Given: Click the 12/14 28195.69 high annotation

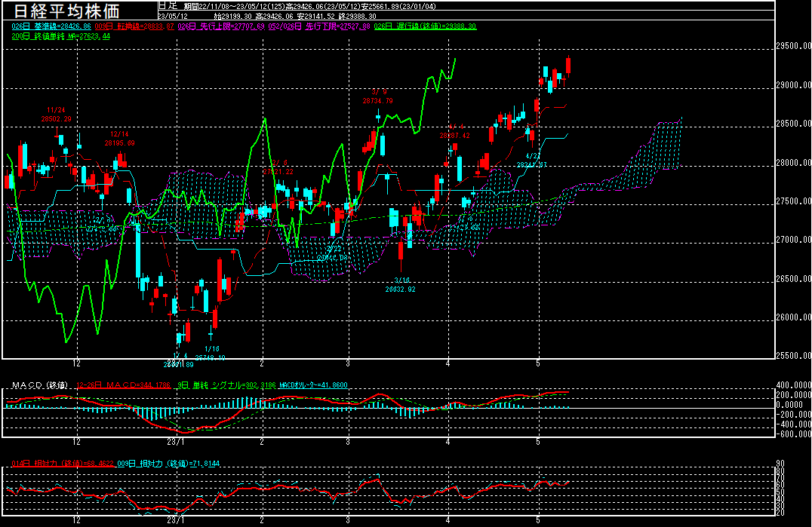Looking at the screenshot, I should click(x=120, y=139).
